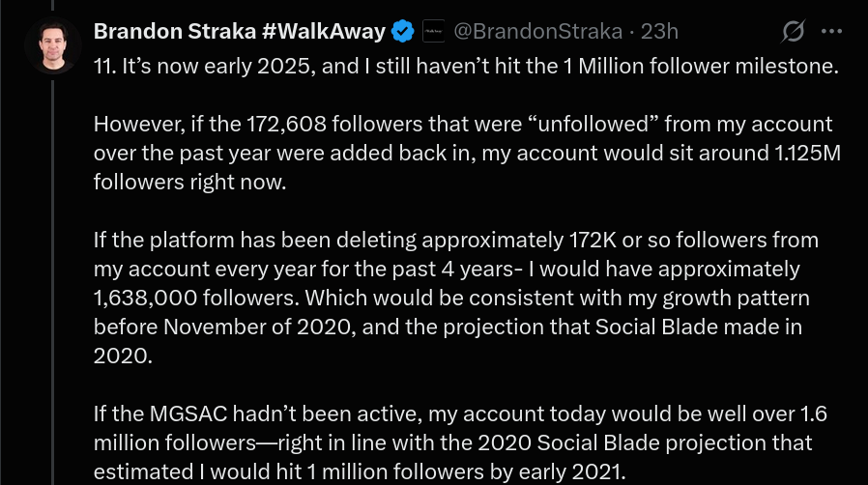Viewport: 868px width, 485px height.
Task: Click the "If the platform has been deleting" line
Action: tap(456, 240)
